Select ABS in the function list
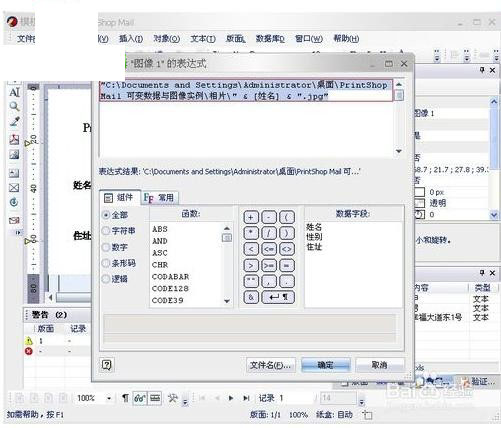This screenshot has width=501, height=428. tap(160, 229)
